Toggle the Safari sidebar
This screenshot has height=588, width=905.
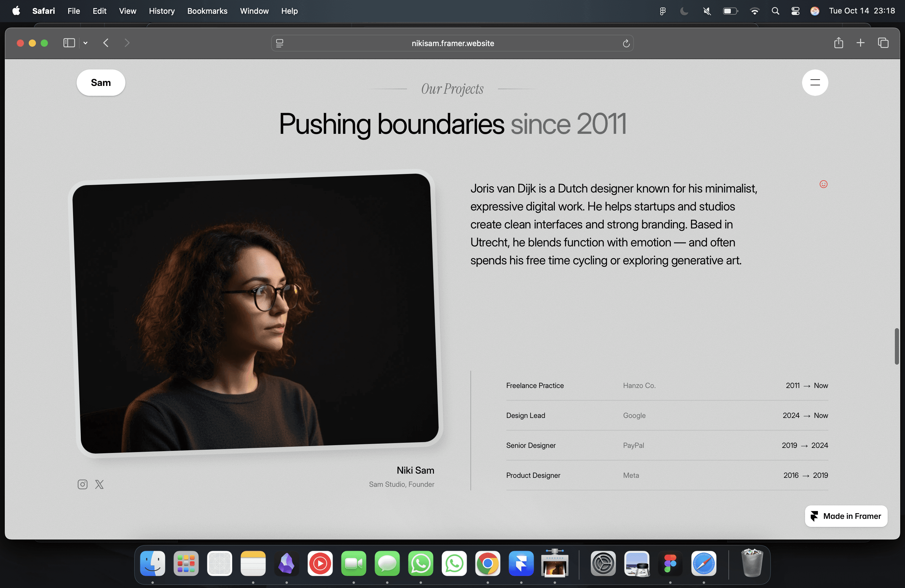tap(69, 43)
